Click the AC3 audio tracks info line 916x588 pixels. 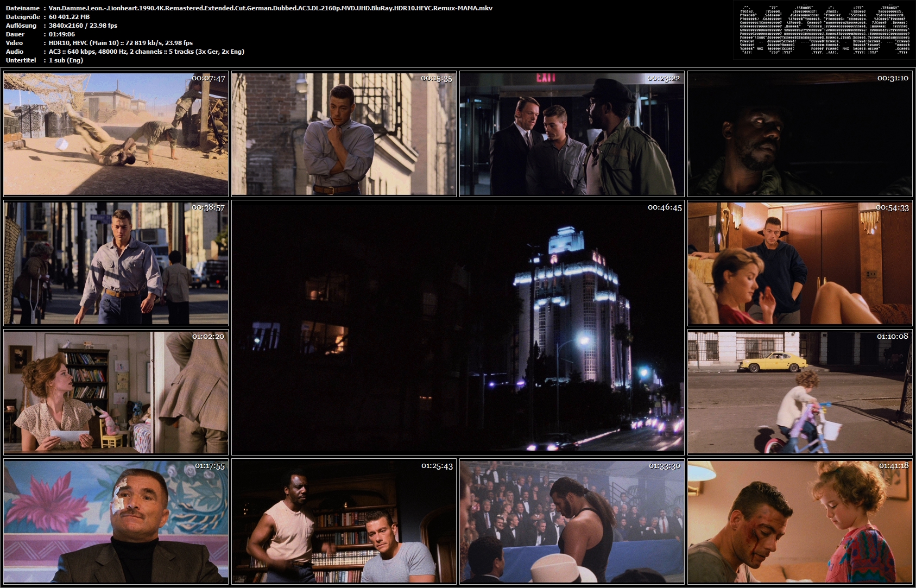click(x=147, y=52)
